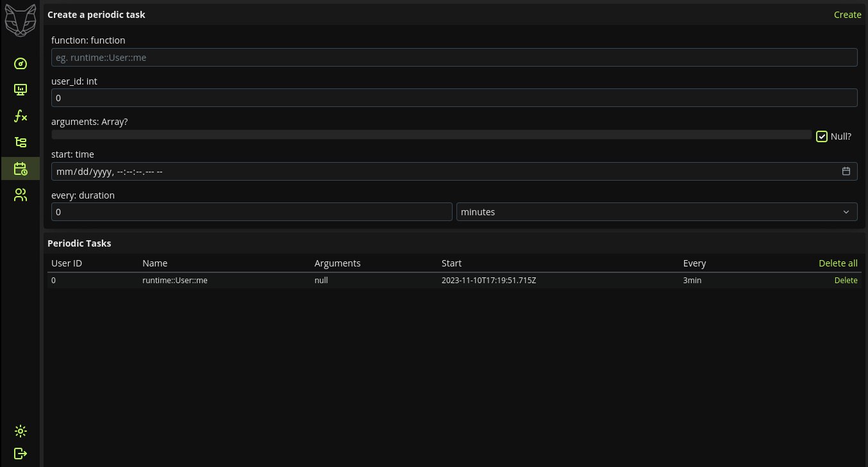
Task: Uncheck the Null? checkbox for arguments
Action: click(x=822, y=136)
